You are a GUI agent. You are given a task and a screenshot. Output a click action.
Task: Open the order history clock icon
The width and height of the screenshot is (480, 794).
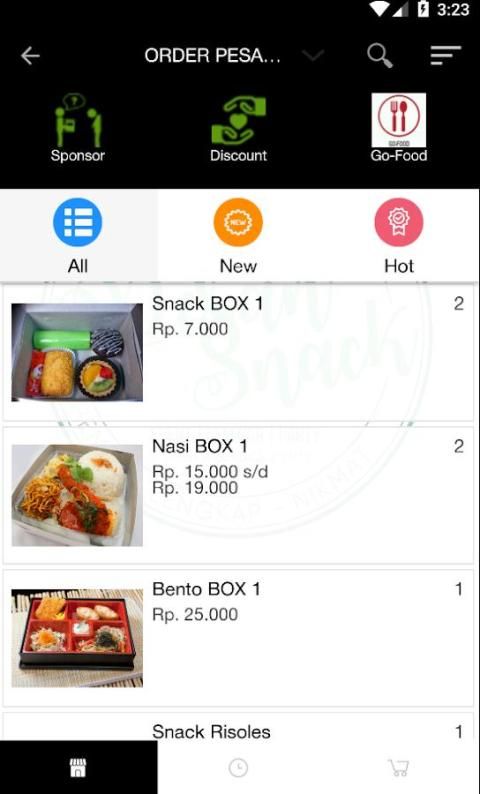(x=238, y=768)
